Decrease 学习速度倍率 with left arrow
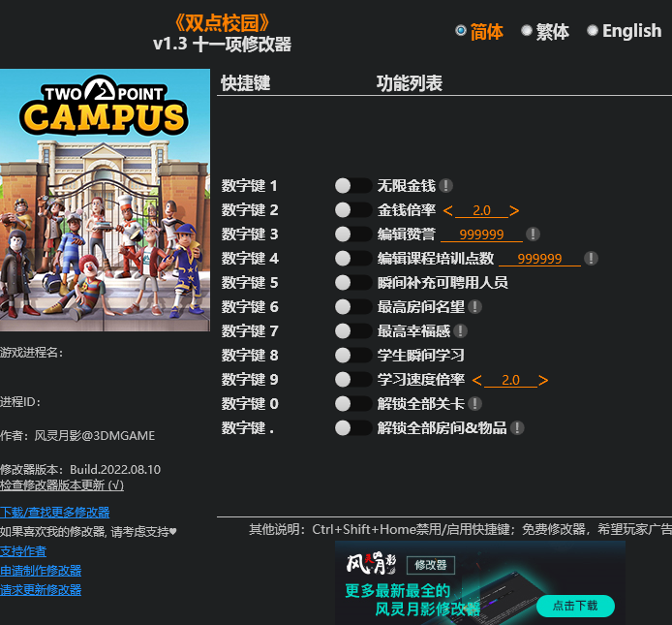 pyautogui.click(x=477, y=380)
